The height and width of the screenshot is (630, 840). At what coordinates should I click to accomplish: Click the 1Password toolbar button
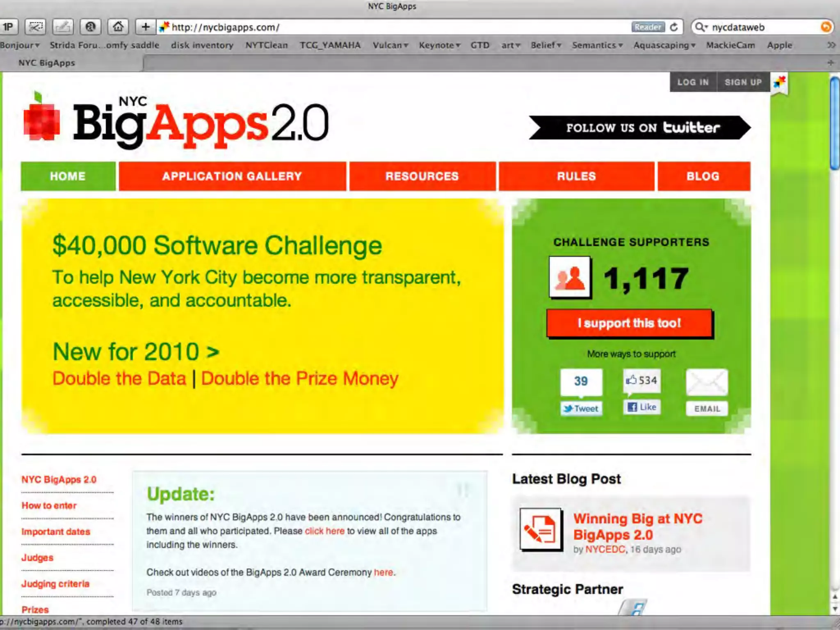pos(8,27)
